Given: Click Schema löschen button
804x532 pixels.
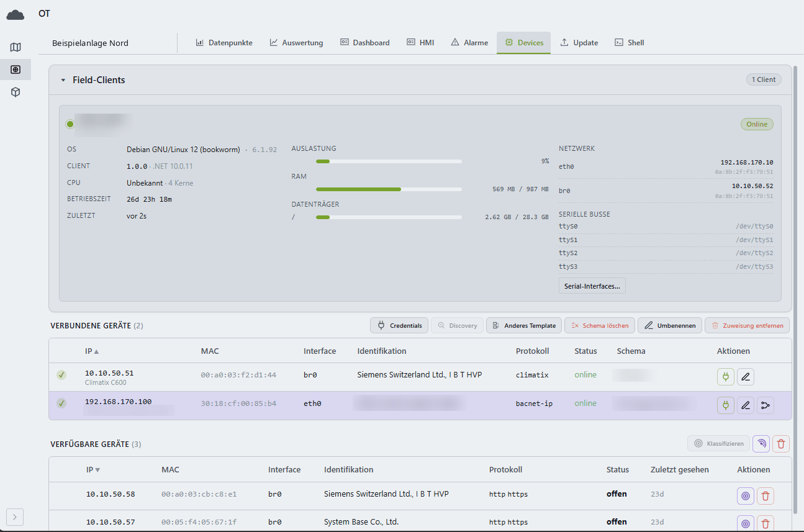Looking at the screenshot, I should (600, 325).
